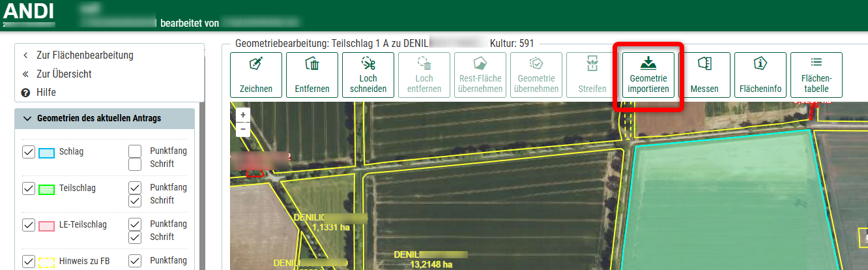Click the left panel vertical scrollbar
The image size is (868, 270).
[201, 186]
